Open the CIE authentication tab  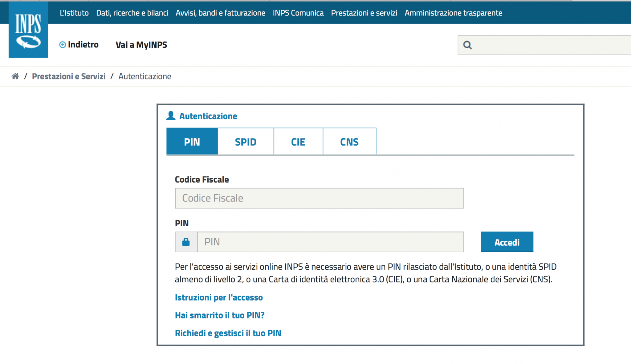(x=298, y=141)
